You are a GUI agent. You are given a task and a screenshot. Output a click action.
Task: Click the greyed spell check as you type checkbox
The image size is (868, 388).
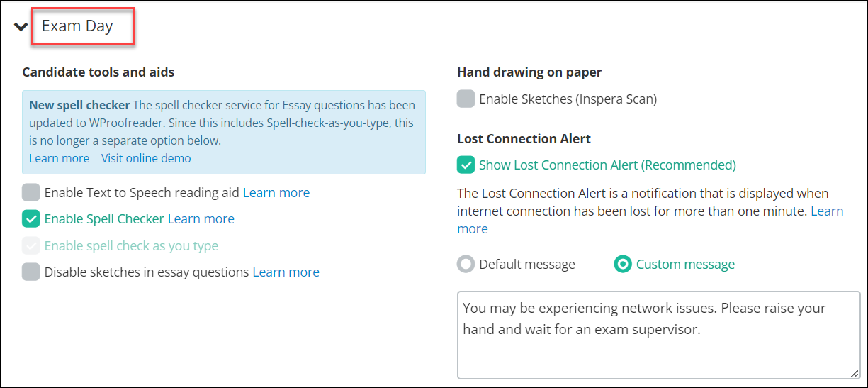pyautogui.click(x=31, y=246)
